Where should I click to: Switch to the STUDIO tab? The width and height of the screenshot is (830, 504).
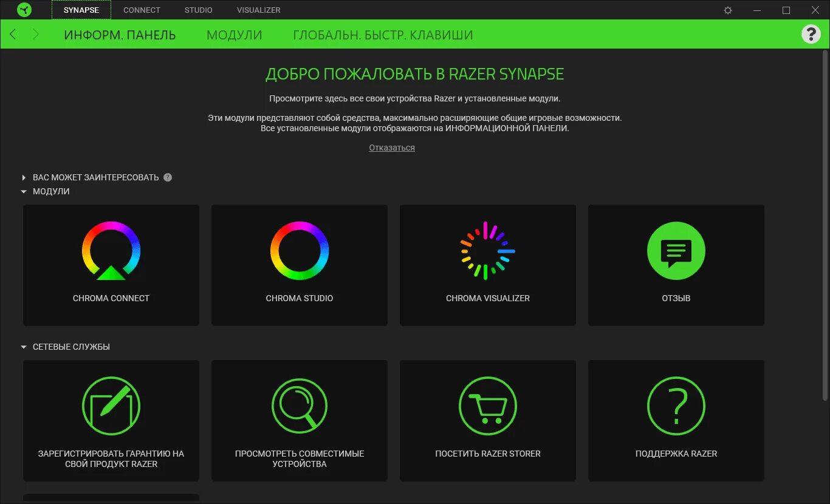click(199, 10)
